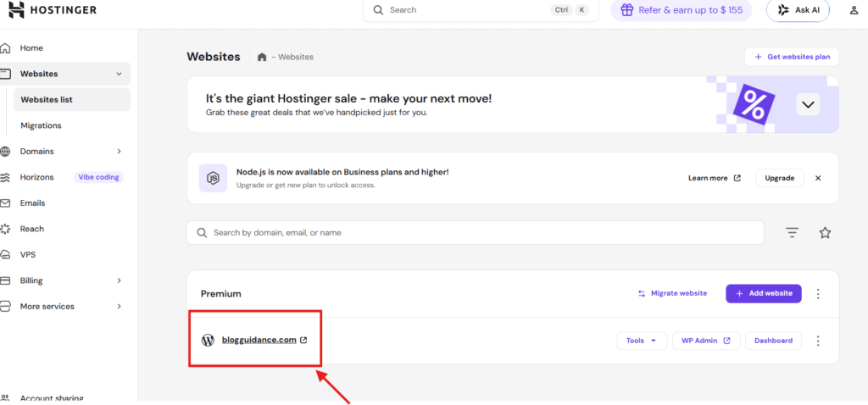The width and height of the screenshot is (868, 405).
Task: Click the Ask AI sparkle icon
Action: (x=782, y=10)
